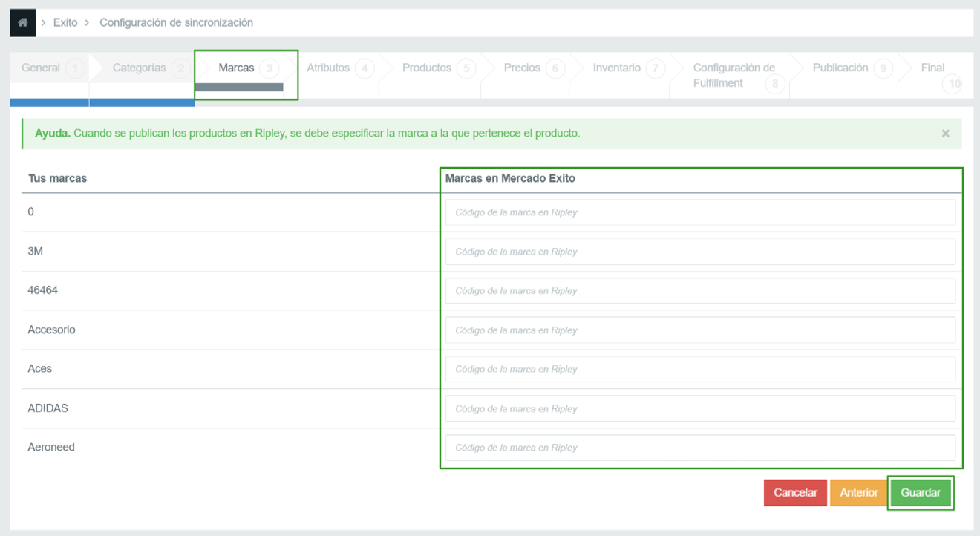Click 'Marcas en Mercado Exito' column header
Screen dimensions: 980x536
[510, 178]
